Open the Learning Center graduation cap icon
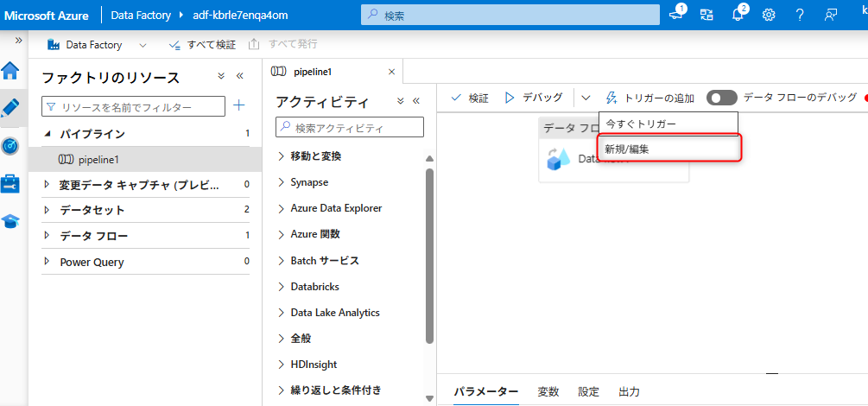Viewport: 868px width, 406px height. click(x=10, y=220)
